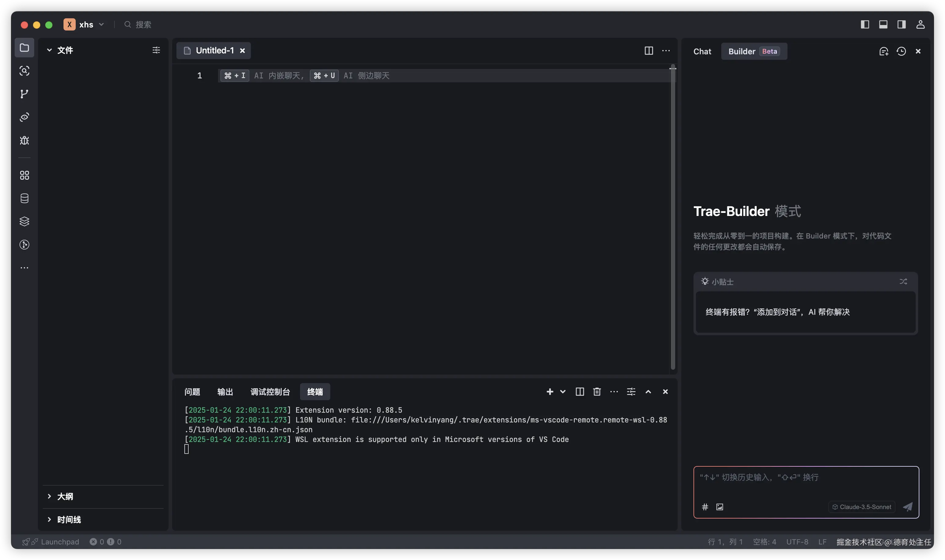Choose the Claude-3.5-Sonnet model selector

tap(862, 507)
